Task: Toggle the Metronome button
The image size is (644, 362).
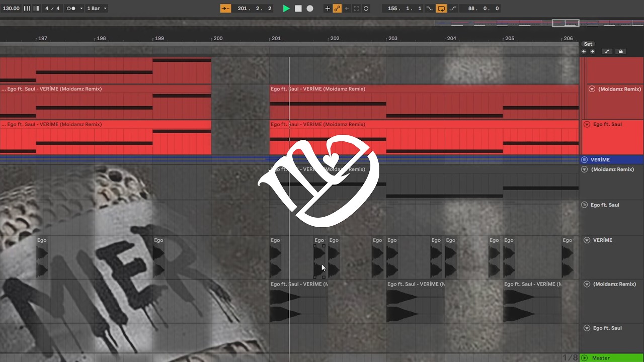Action: click(71, 9)
